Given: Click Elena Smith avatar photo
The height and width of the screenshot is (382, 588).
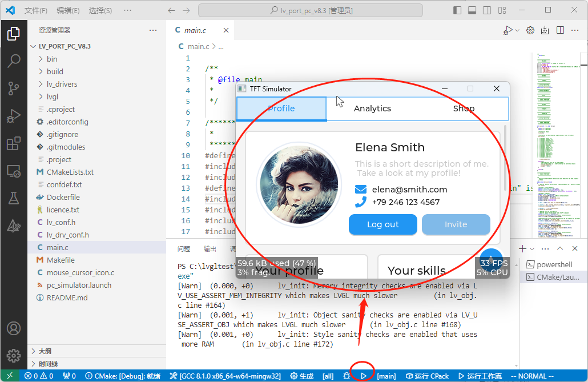Looking at the screenshot, I should click(x=299, y=185).
